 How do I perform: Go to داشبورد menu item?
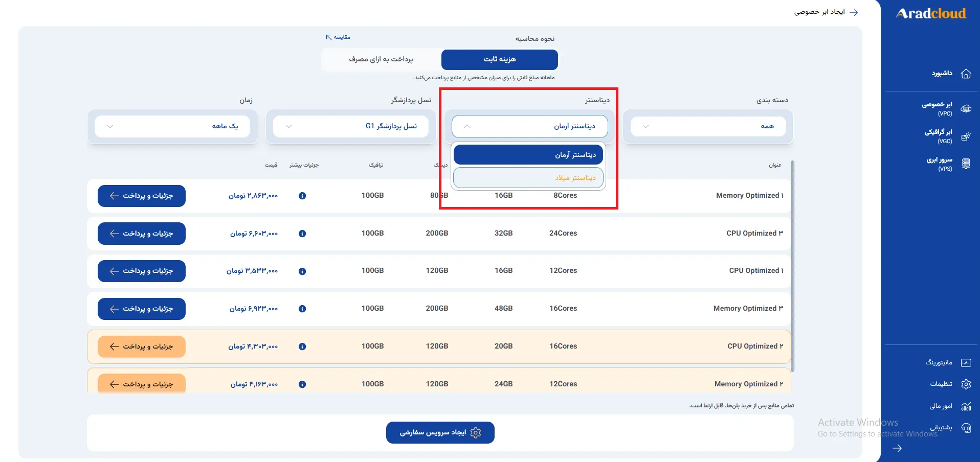click(942, 74)
